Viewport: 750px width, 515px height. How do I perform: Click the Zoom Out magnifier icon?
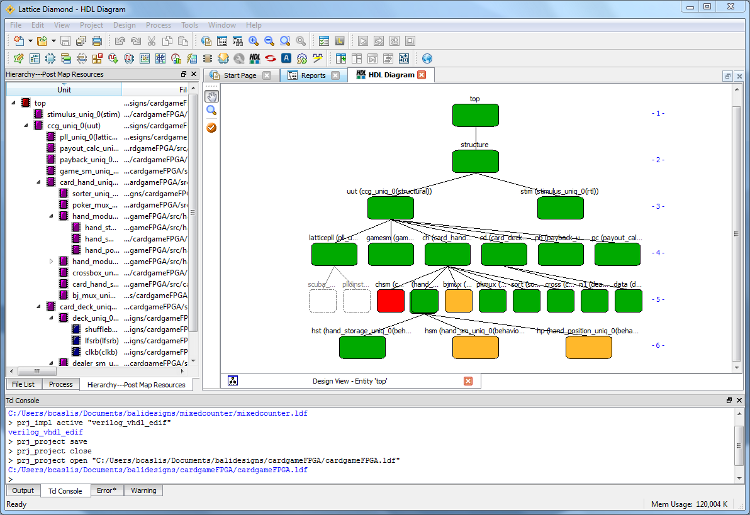[269, 41]
